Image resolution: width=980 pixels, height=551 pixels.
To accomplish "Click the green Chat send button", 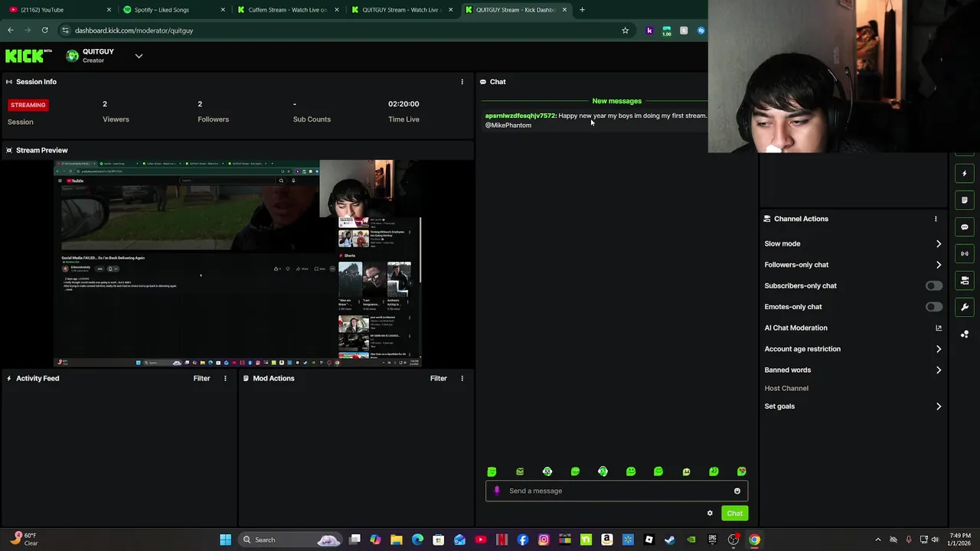I will (734, 514).
